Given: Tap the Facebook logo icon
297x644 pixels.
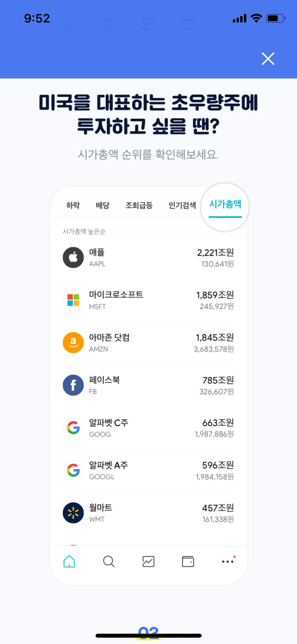Looking at the screenshot, I should pos(73,385).
